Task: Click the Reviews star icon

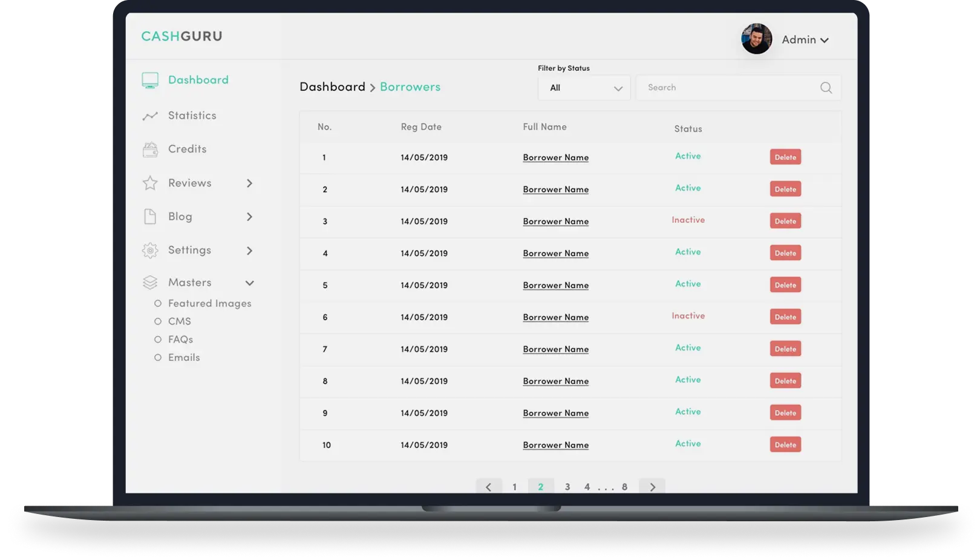Action: (149, 182)
